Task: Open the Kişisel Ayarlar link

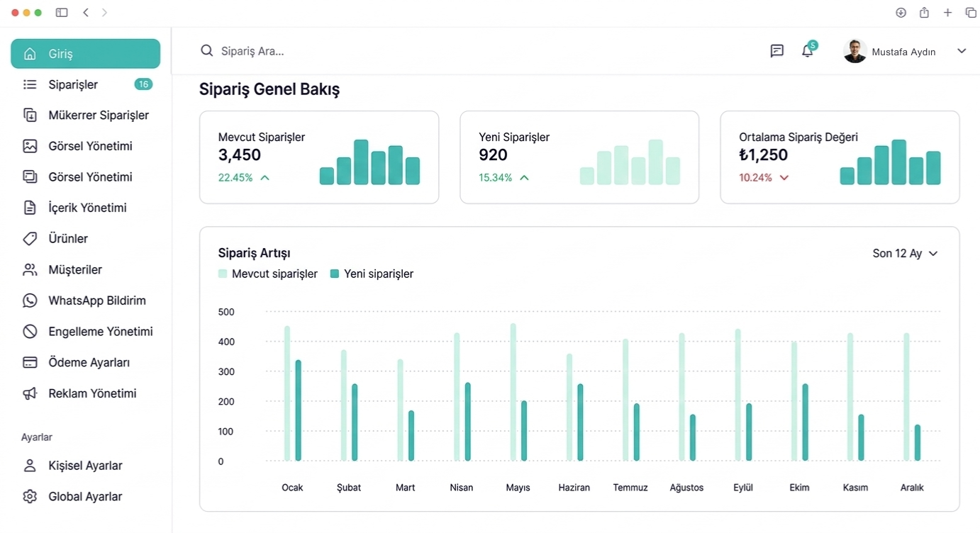Action: tap(85, 466)
